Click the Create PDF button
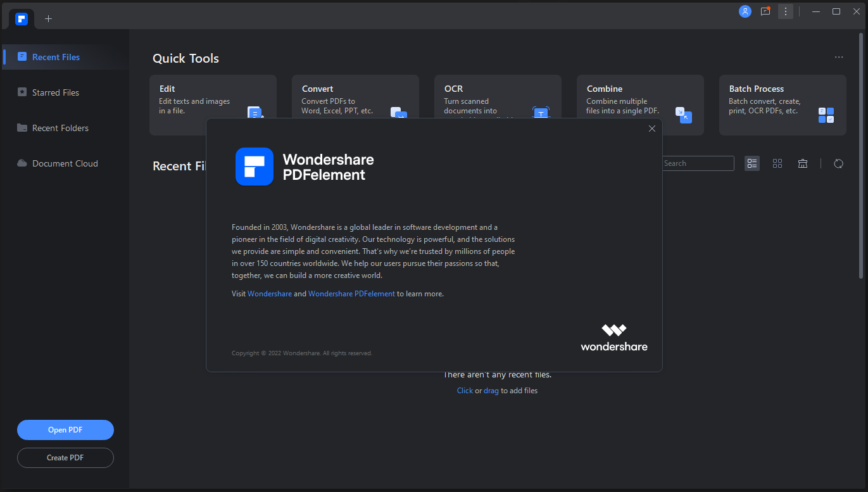The height and width of the screenshot is (492, 868). 65,458
